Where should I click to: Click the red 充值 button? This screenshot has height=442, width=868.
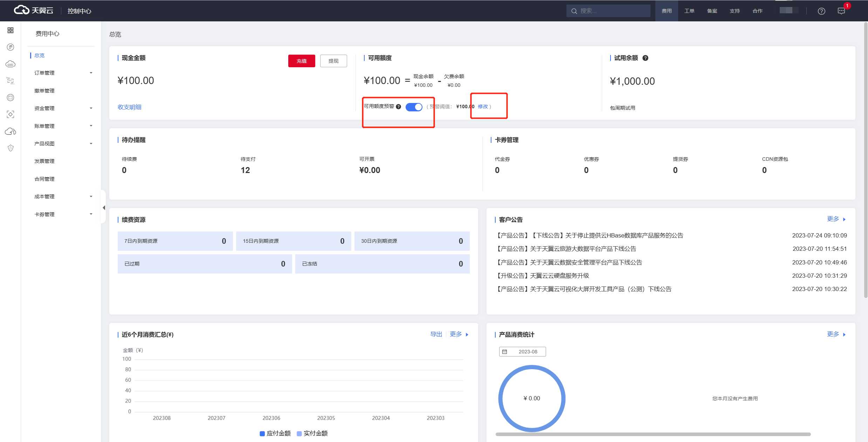point(301,61)
